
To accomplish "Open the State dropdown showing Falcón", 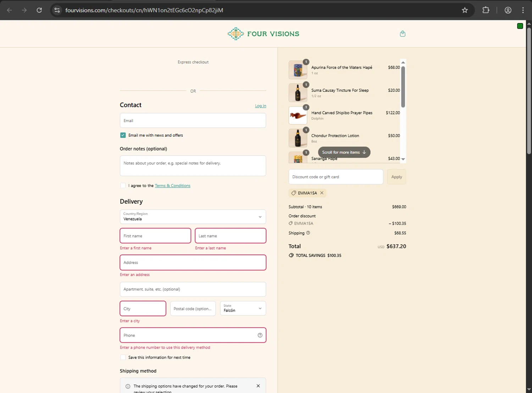I will click(x=243, y=309).
